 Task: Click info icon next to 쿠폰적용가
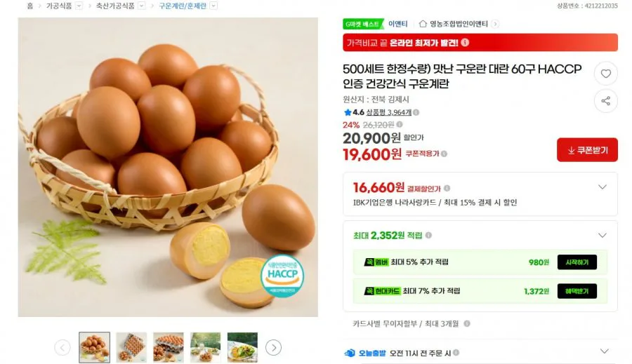tap(444, 154)
